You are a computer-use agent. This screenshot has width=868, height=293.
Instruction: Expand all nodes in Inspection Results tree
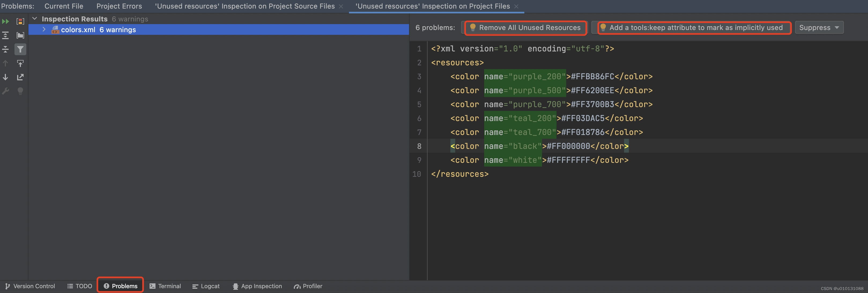[5, 35]
